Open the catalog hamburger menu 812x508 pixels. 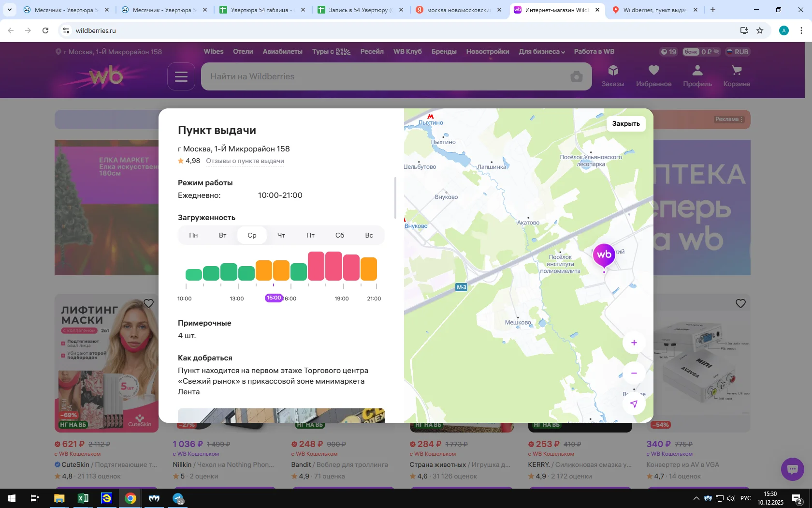coord(181,76)
